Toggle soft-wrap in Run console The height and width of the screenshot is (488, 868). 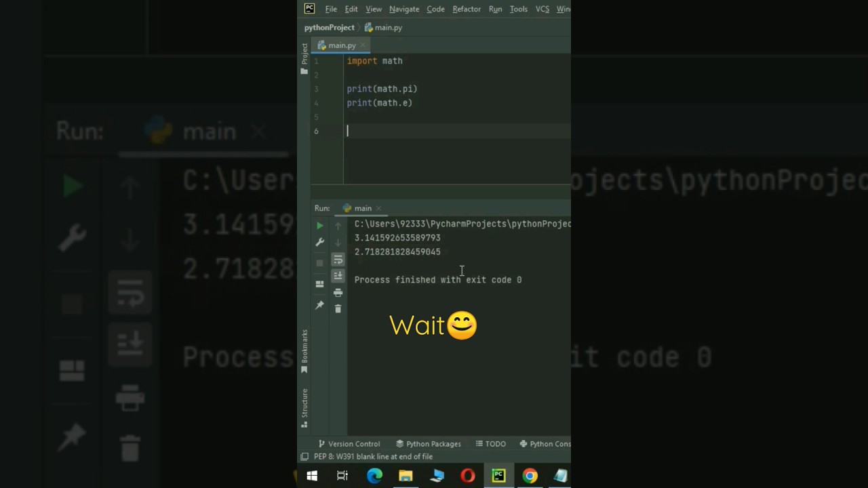coord(338,260)
